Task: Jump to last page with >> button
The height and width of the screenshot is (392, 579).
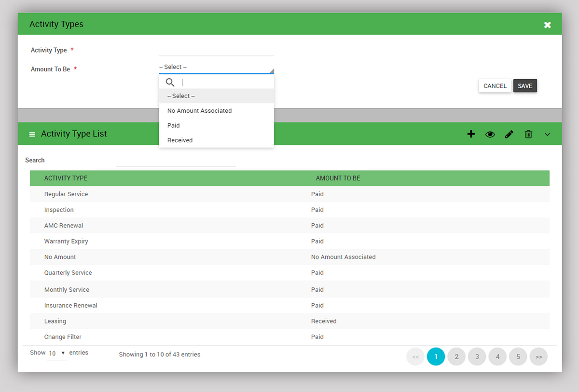Action: (538, 357)
